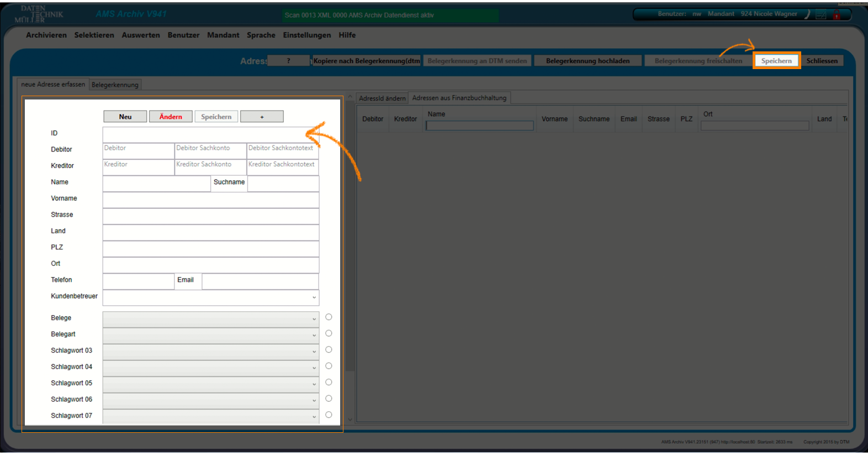Viewport: 868px width, 456px height.
Task: Enable the radio button beside Schlagwort 06
Action: tap(329, 399)
